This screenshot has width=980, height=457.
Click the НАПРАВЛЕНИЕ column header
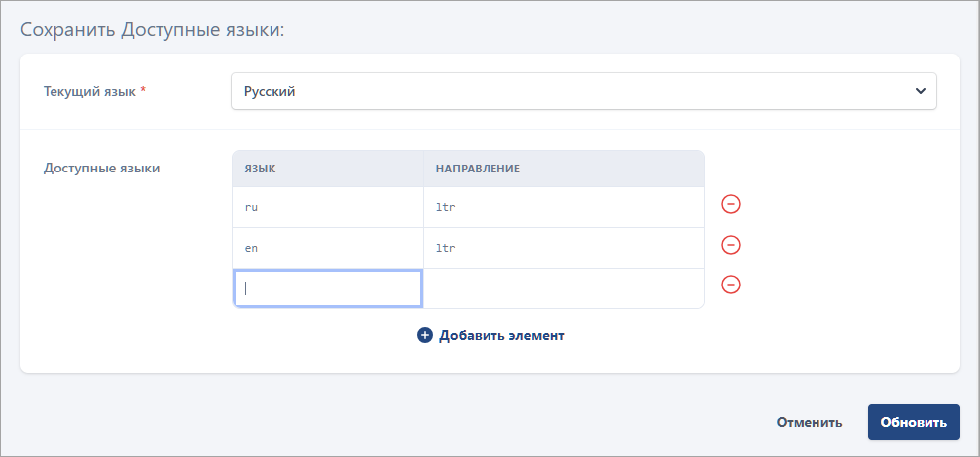coord(478,169)
